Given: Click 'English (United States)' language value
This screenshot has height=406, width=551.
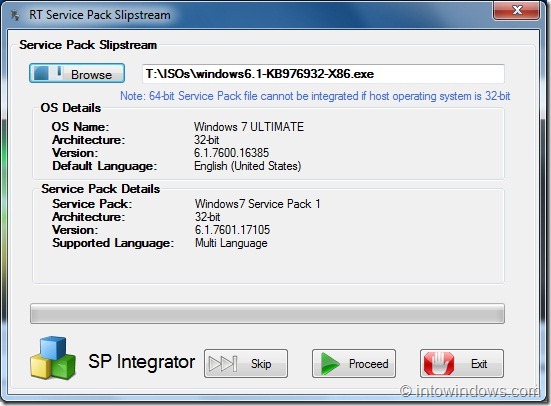Looking at the screenshot, I should (247, 166).
